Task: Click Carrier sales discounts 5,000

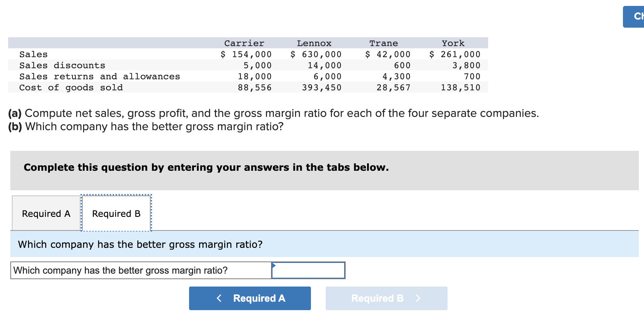Action: (x=258, y=65)
